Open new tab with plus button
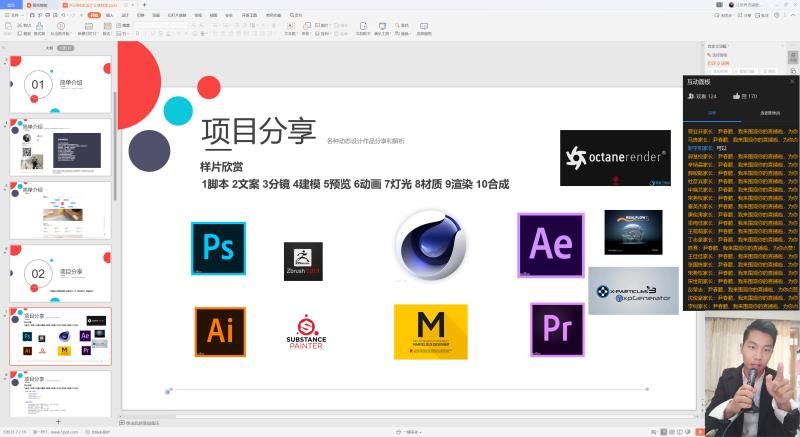The height and width of the screenshot is (437, 800). tap(142, 5)
